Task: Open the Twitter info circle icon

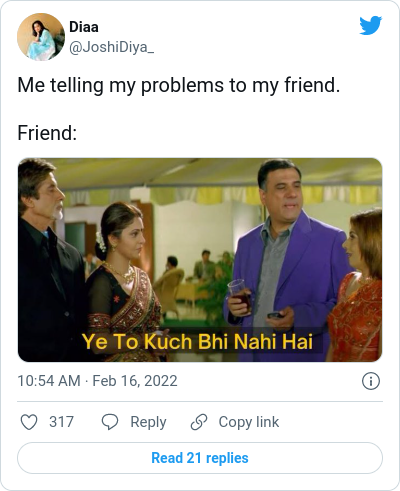Action: pos(371,381)
